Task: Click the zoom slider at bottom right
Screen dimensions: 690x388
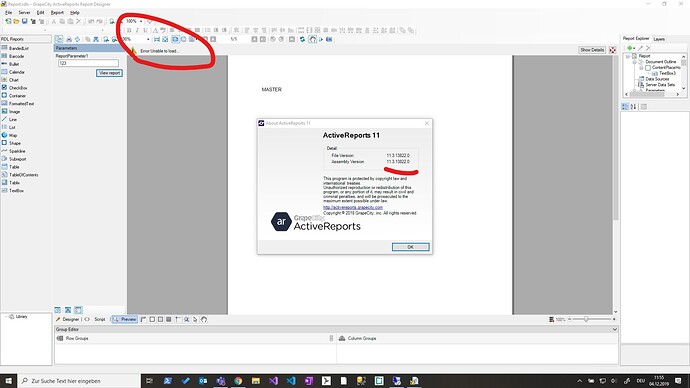Action: pos(586,319)
